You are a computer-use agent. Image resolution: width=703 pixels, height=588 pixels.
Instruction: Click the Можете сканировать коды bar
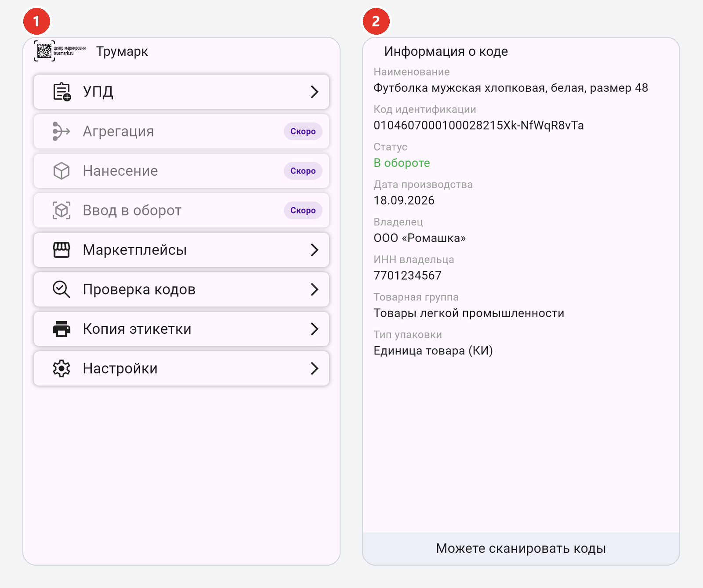pos(521,548)
